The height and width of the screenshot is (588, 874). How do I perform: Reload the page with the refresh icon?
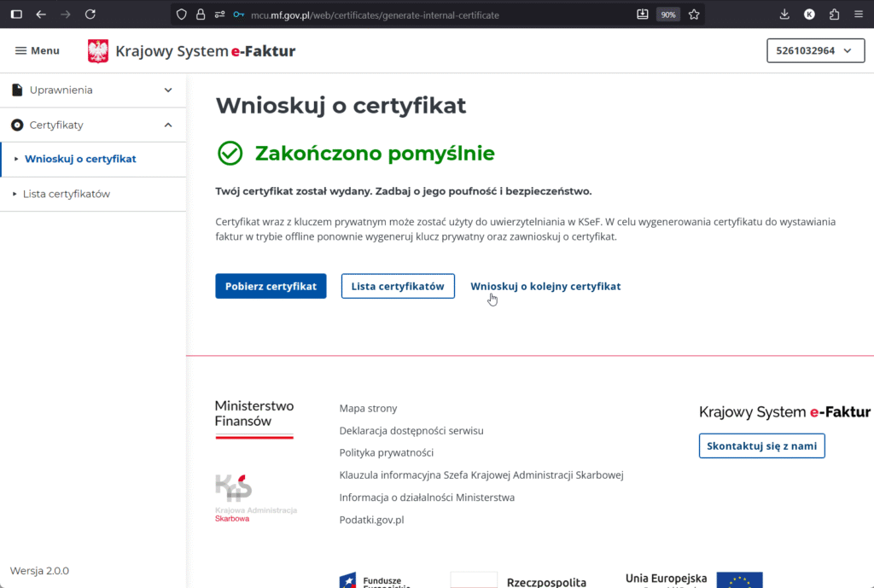point(90,15)
